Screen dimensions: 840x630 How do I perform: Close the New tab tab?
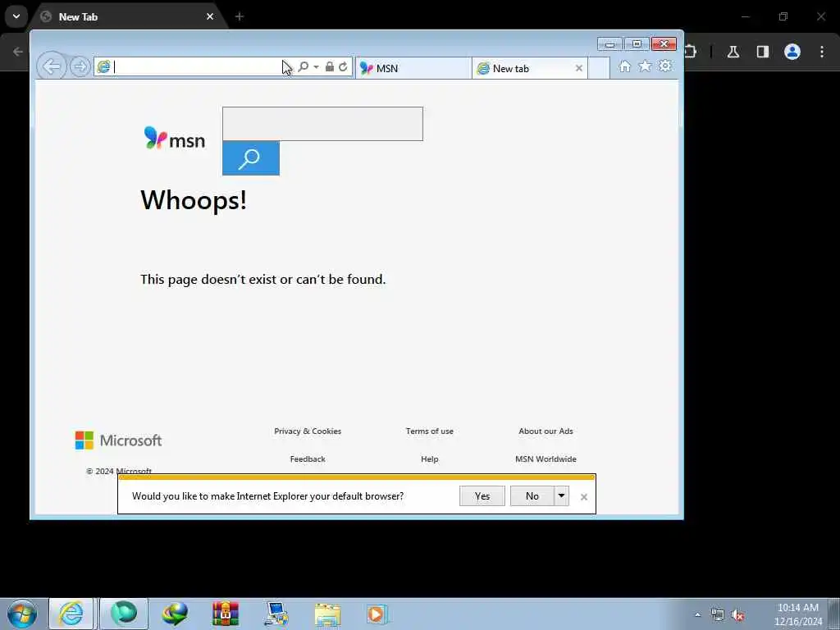[x=578, y=68]
